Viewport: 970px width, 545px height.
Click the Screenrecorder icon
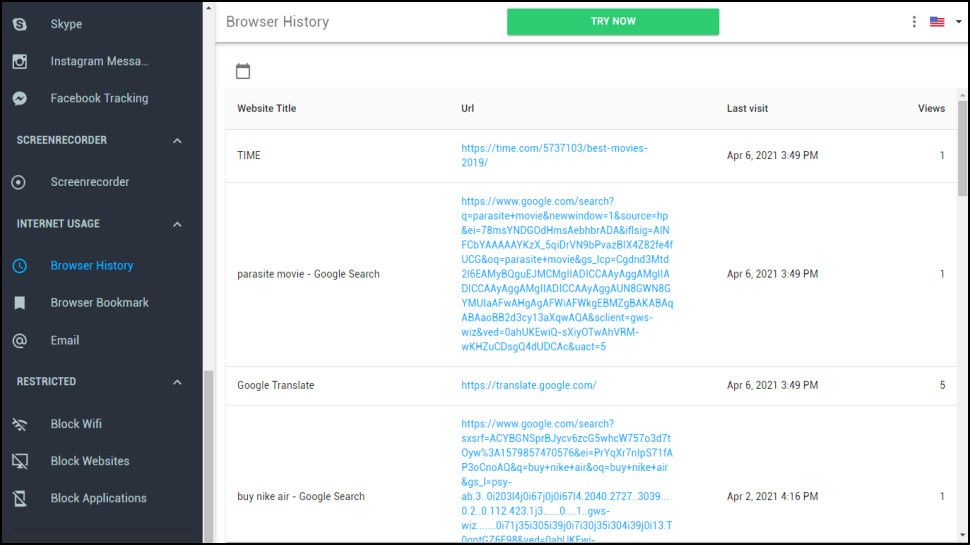point(19,182)
